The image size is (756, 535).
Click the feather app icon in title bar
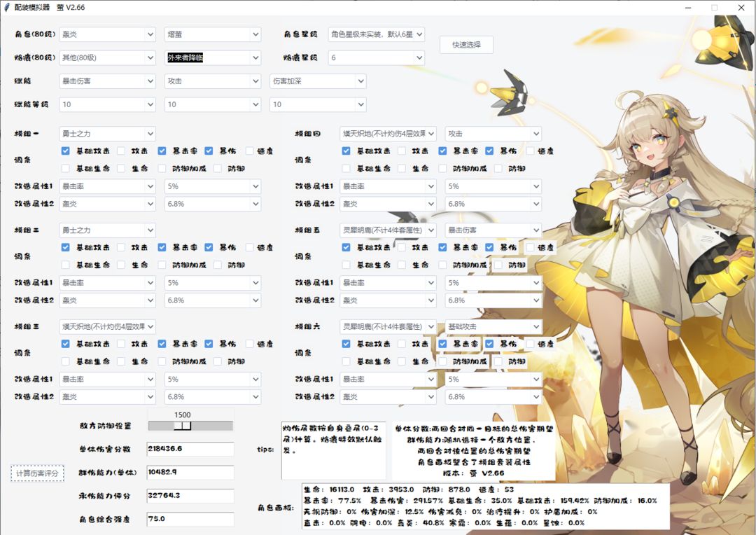point(7,8)
